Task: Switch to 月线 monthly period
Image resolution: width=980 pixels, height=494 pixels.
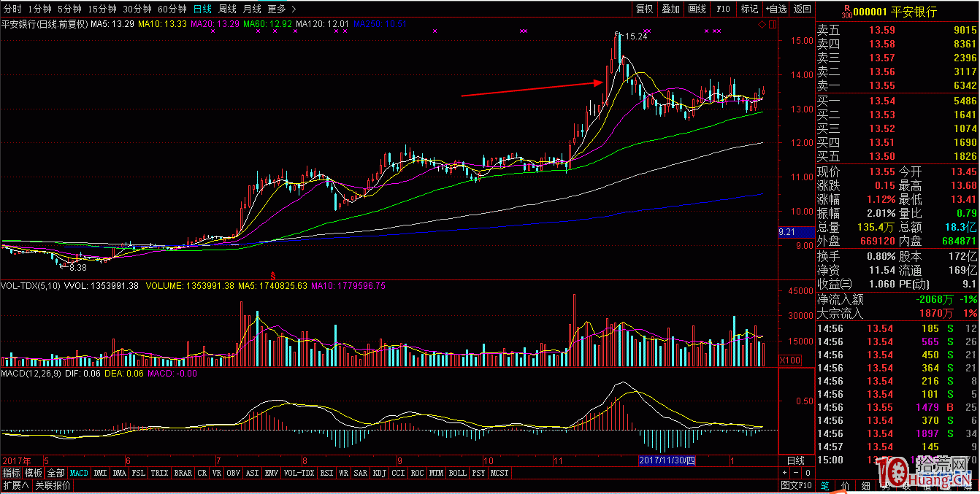Action: [x=252, y=9]
